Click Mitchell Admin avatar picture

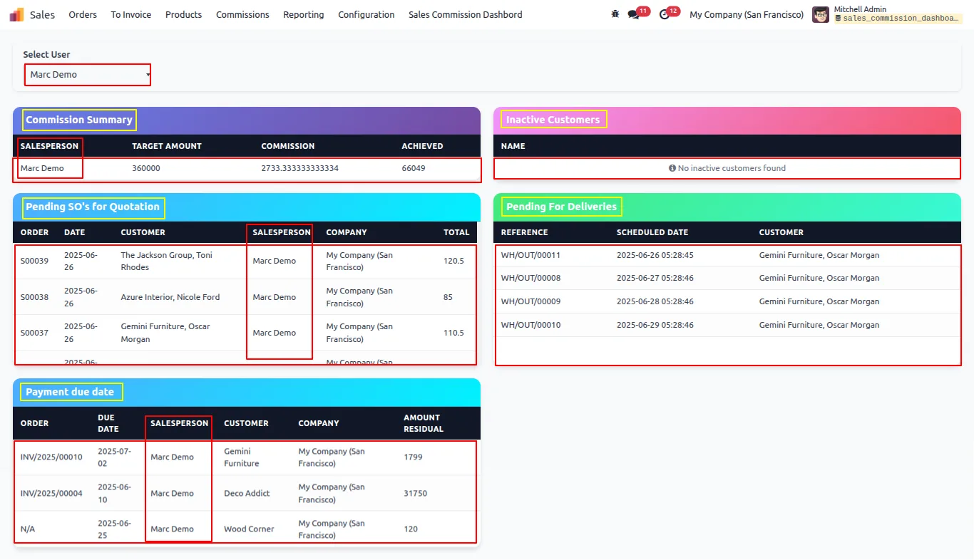(x=821, y=14)
